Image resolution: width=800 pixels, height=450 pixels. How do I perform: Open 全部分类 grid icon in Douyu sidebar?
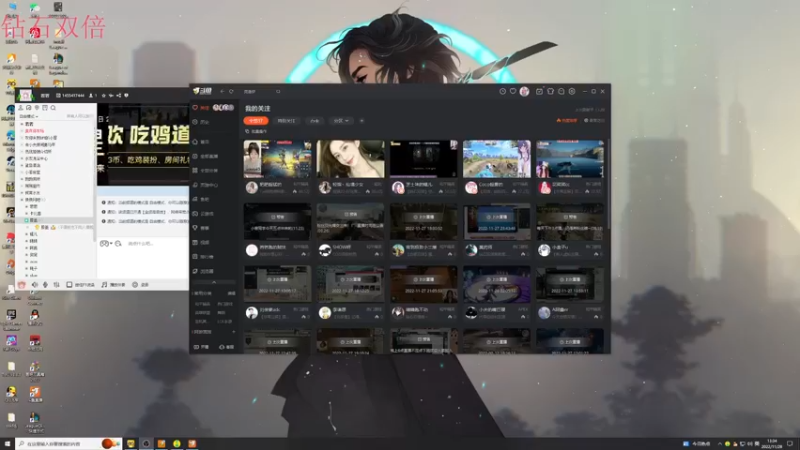[206, 170]
